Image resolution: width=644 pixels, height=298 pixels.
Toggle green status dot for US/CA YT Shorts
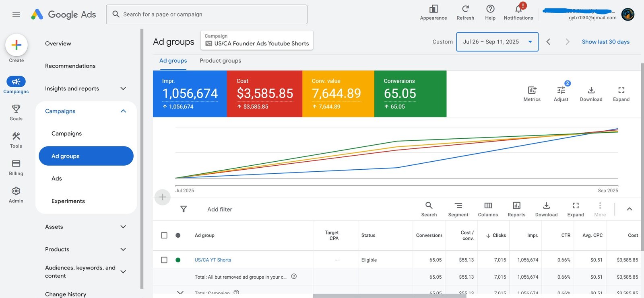178,260
